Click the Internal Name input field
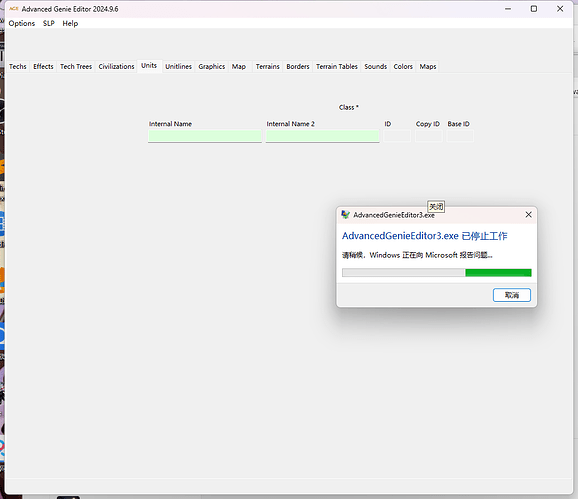The width and height of the screenshot is (578, 499). 205,136
